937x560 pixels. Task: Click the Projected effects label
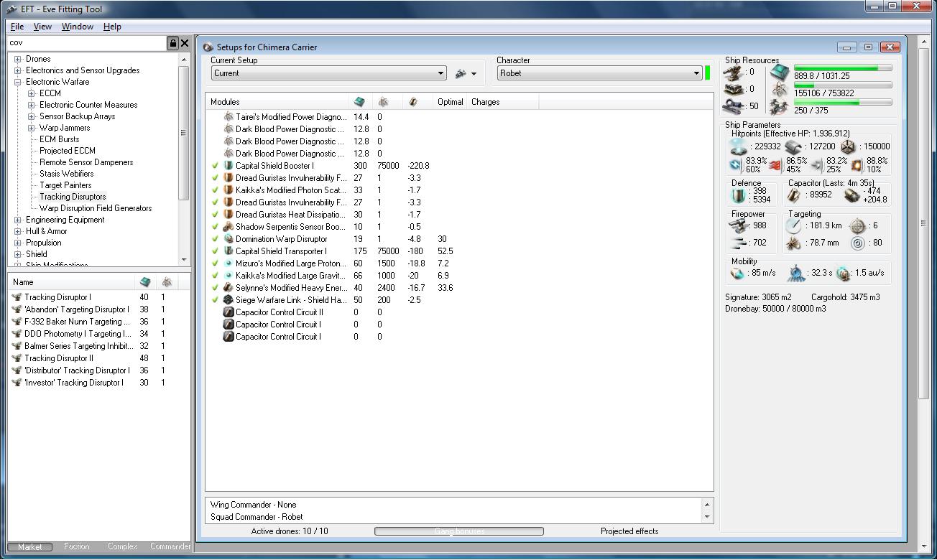pyautogui.click(x=629, y=531)
